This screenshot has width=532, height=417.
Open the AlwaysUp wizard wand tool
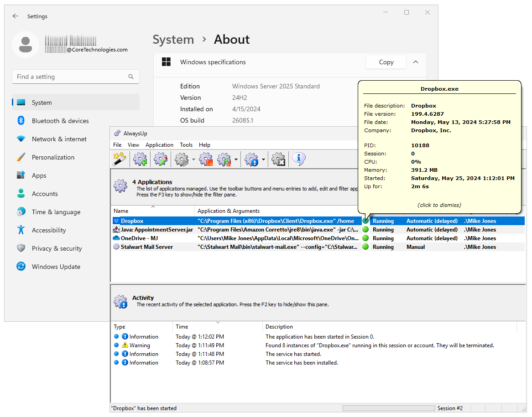[120, 159]
